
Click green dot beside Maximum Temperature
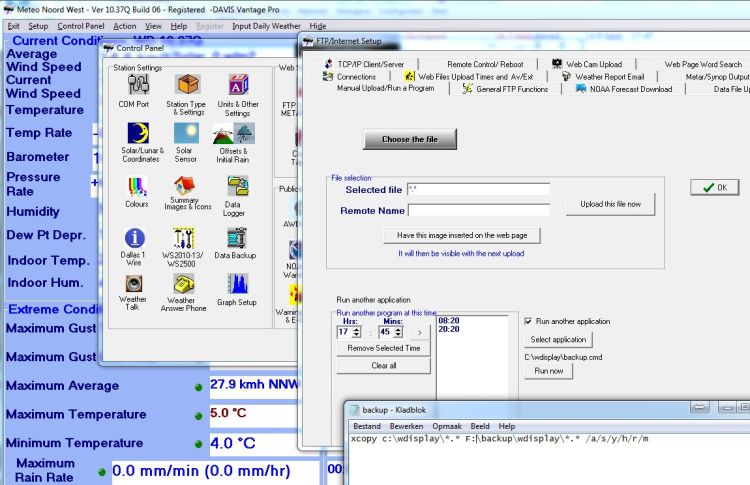click(x=199, y=416)
